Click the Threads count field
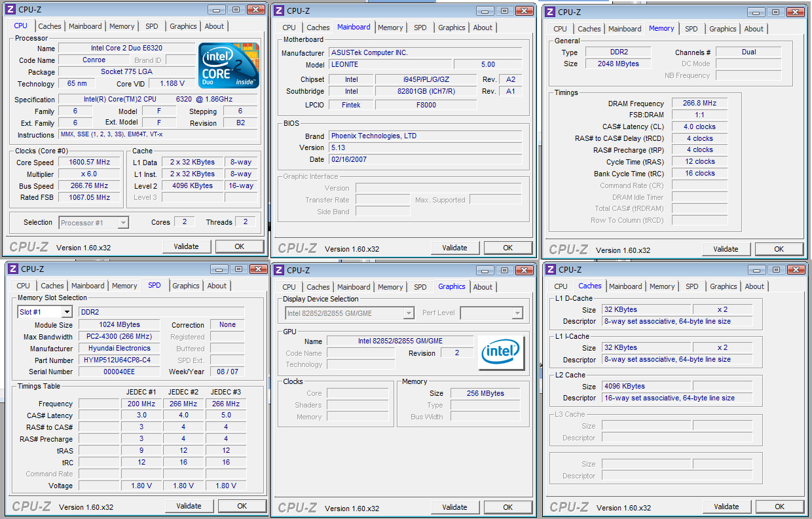812x519 pixels. click(x=246, y=222)
